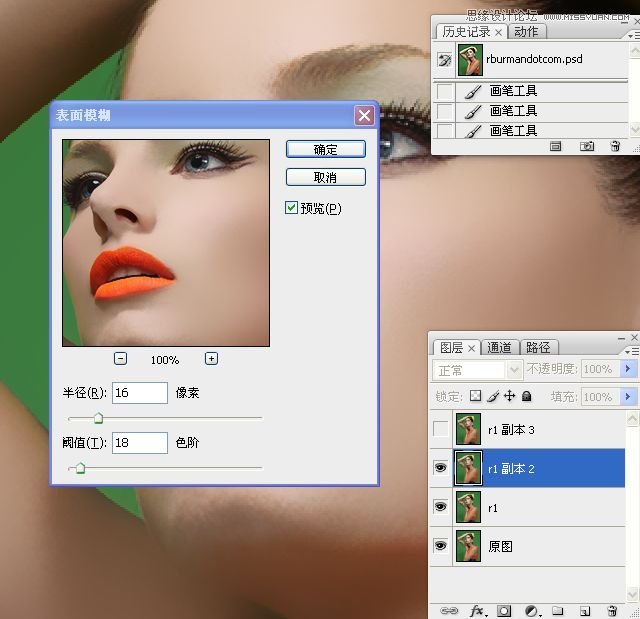Viewport: 640px width, 619px height.
Task: Lock transparent pixels icon
Action: (x=475, y=395)
